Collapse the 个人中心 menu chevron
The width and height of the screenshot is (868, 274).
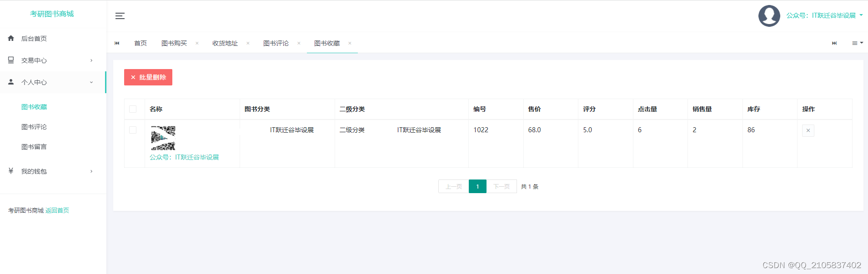[x=91, y=82]
